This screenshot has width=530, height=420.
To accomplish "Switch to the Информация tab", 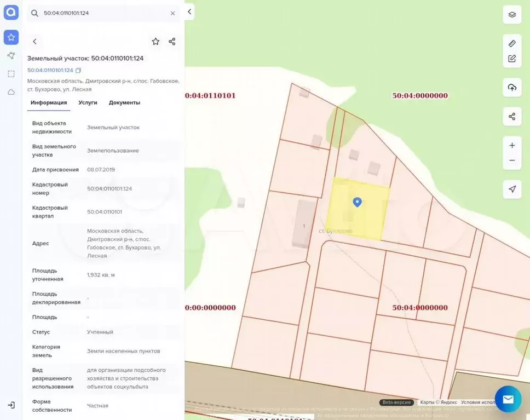I will coord(49,103).
